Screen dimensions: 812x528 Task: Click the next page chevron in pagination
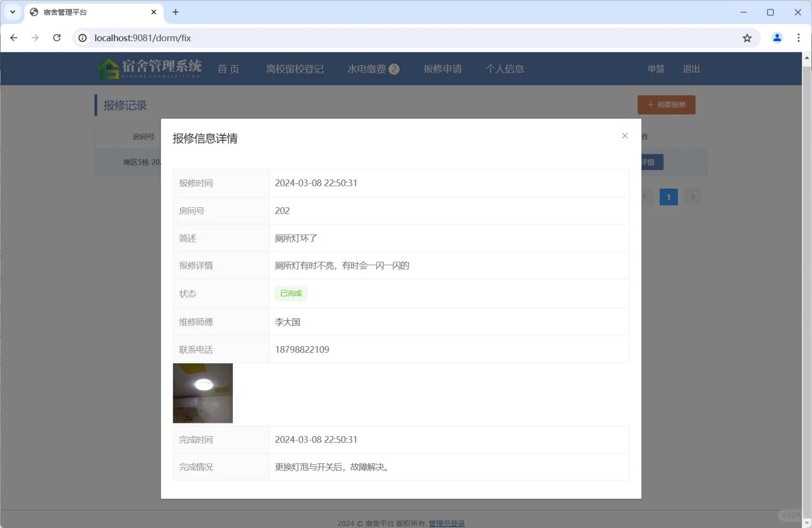coord(693,197)
